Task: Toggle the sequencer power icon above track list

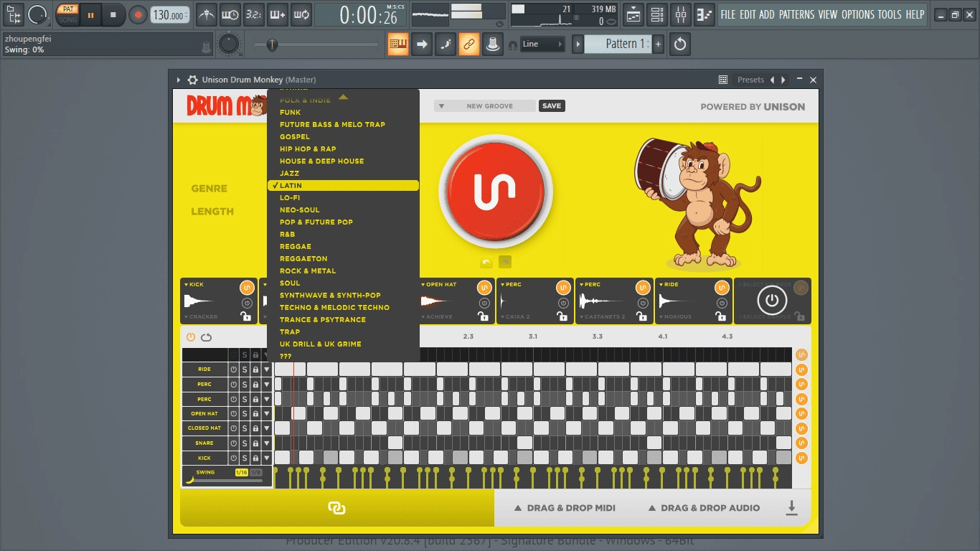Action: pyautogui.click(x=191, y=337)
